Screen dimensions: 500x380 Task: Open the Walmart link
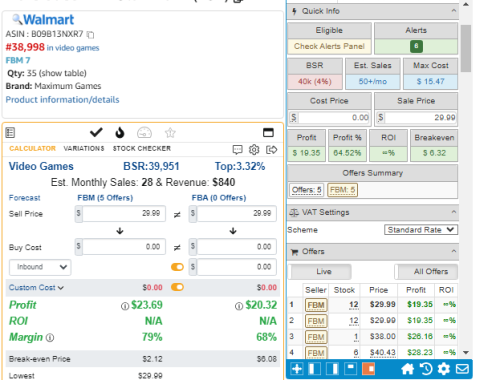click(49, 20)
